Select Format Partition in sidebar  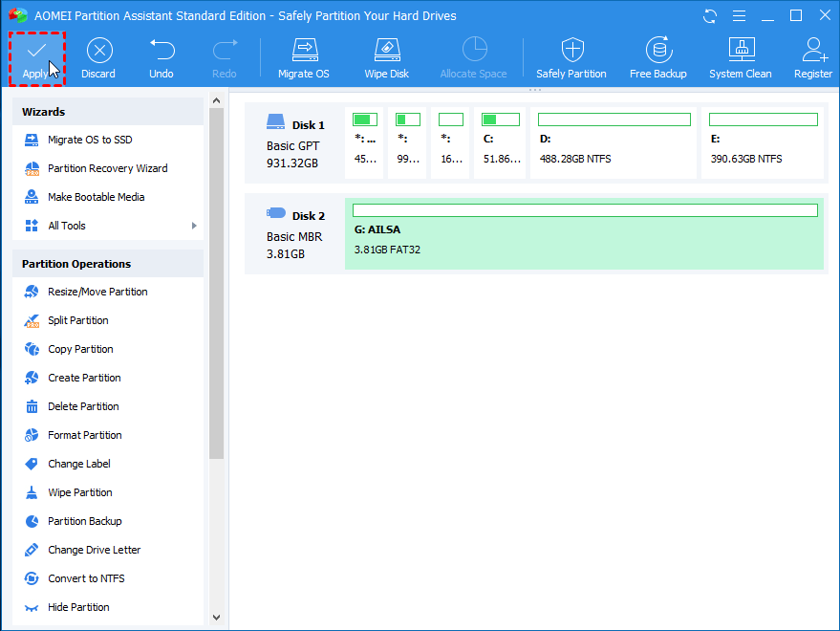pos(84,435)
